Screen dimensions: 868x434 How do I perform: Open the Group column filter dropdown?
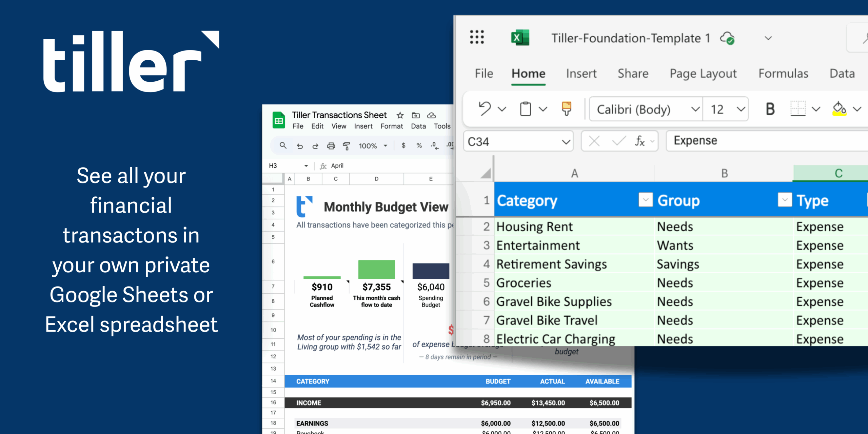point(785,200)
